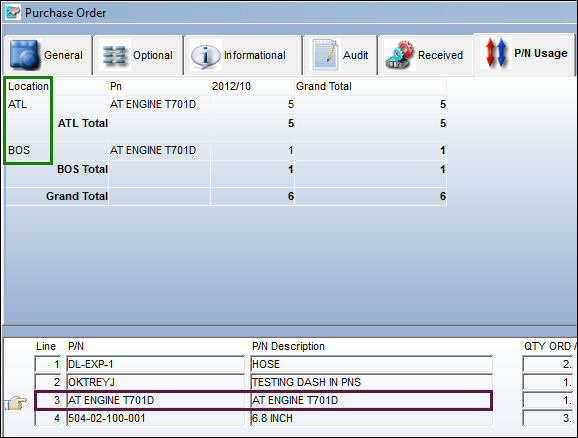The height and width of the screenshot is (438, 578).
Task: Click the Received gears icon
Action: click(x=399, y=55)
